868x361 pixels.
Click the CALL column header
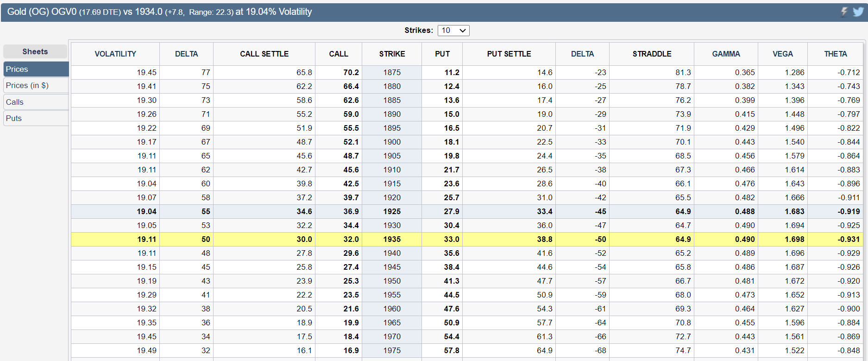click(x=339, y=54)
